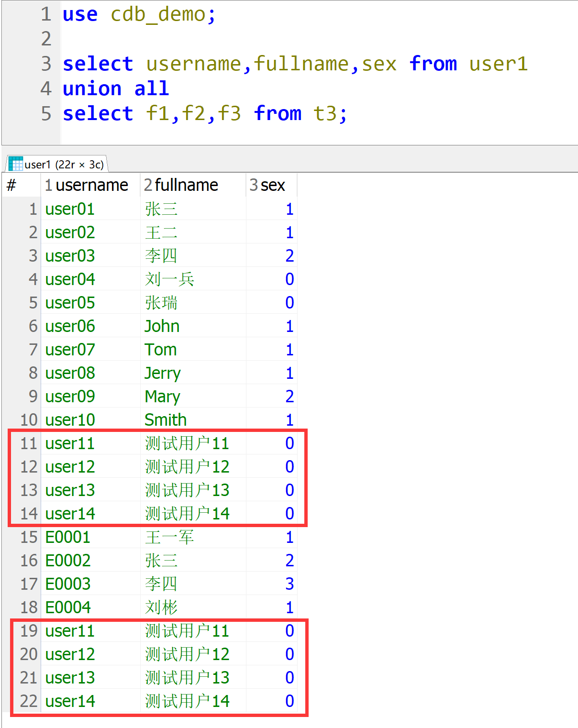Select the John fullname cell

point(162,326)
